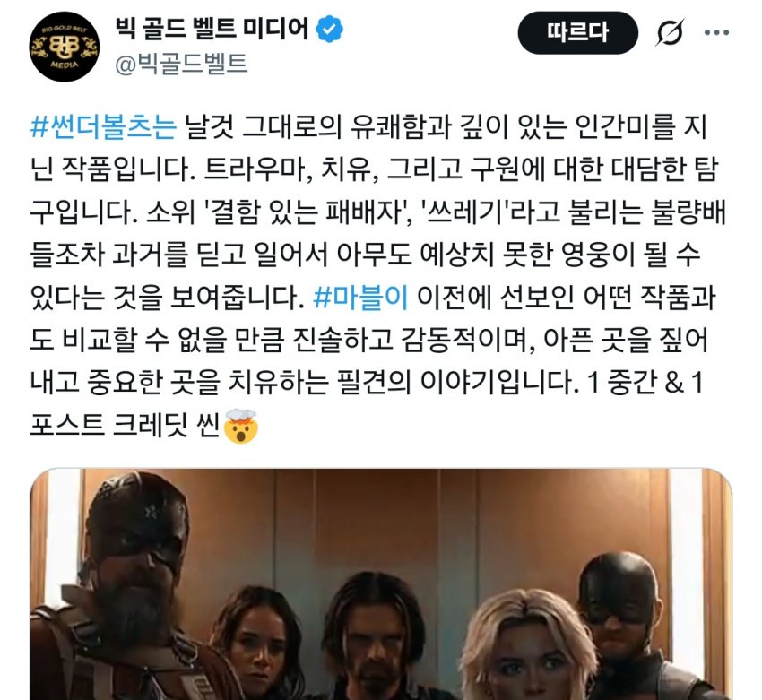Viewport: 762px width, 700px height.
Task: Open the Big Gold Belt Media profile avatar
Action: pyautogui.click(x=65, y=47)
